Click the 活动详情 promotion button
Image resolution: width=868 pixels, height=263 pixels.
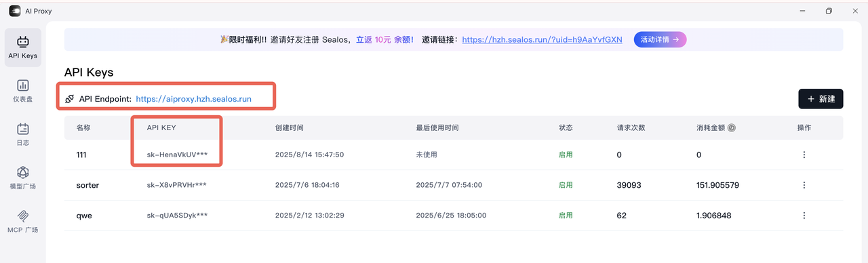click(660, 39)
